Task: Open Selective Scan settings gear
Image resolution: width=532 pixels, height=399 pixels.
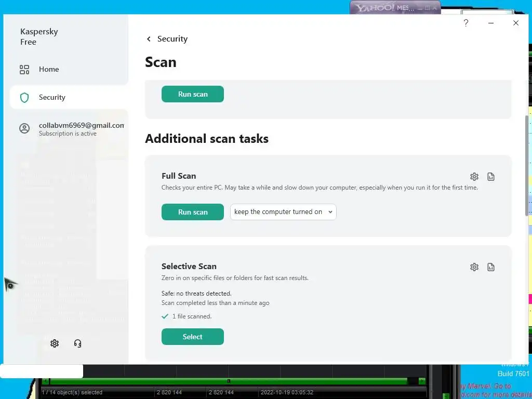Action: point(474,267)
